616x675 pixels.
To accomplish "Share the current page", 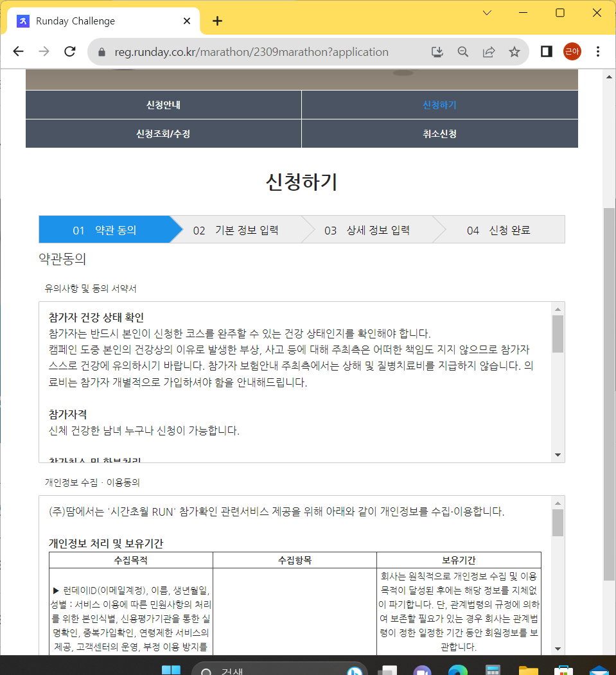I will point(488,51).
